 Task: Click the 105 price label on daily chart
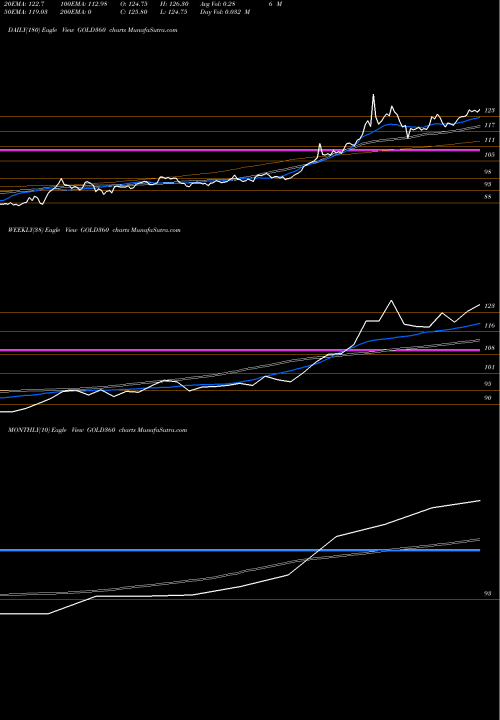(489, 155)
